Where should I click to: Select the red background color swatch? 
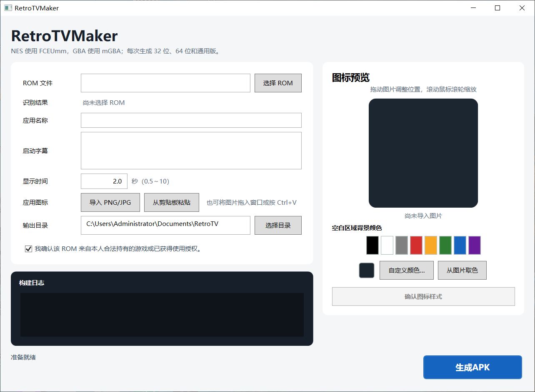(x=416, y=245)
